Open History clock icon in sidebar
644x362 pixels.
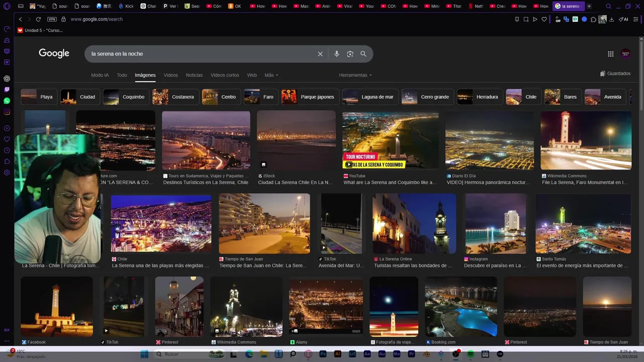[x=7, y=150]
